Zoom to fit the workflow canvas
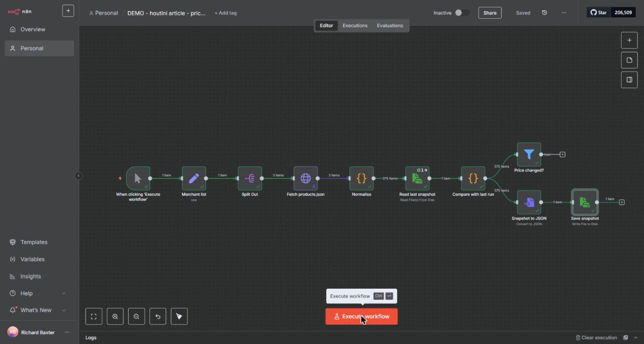Screen dimensions: 644x344 pos(94,316)
